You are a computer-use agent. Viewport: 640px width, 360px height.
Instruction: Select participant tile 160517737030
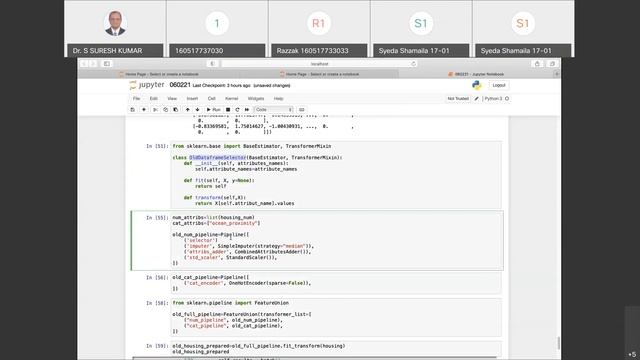point(217,29)
